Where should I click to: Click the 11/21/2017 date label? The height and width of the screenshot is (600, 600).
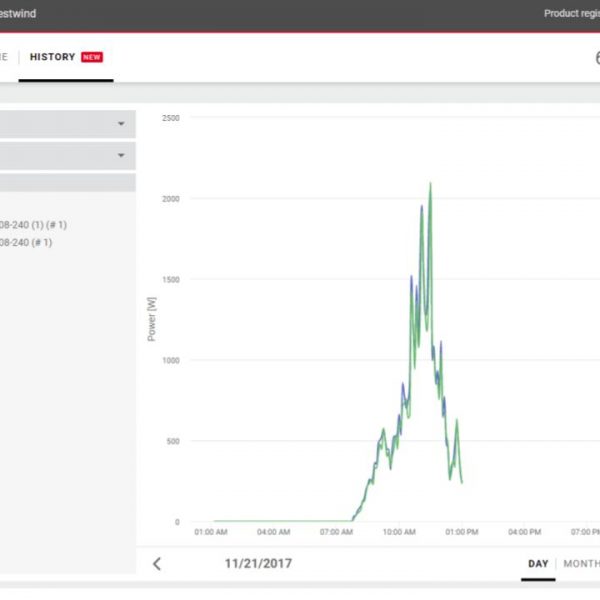pos(258,564)
